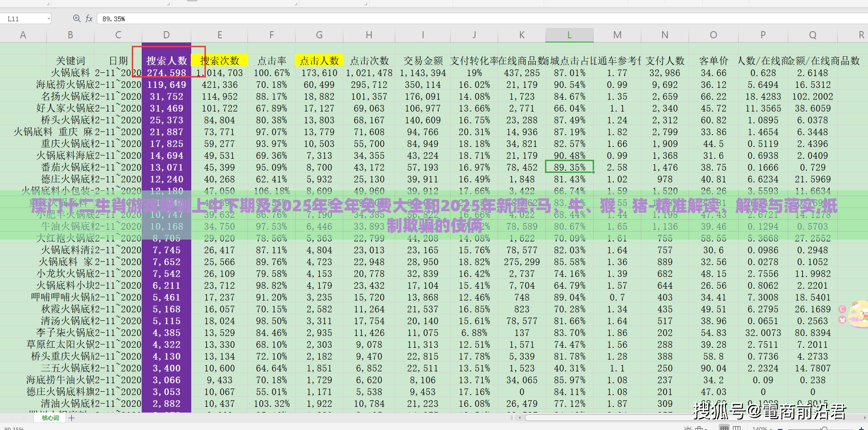The width and height of the screenshot is (868, 430).
Task: Select cell with value 1,143,394
Action: click(423, 73)
